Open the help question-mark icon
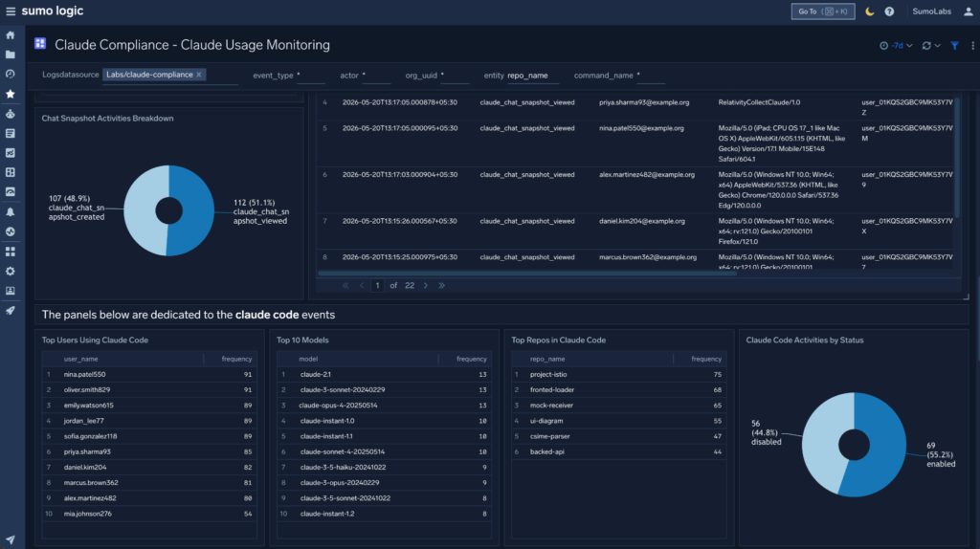This screenshot has height=549, width=980. click(889, 11)
